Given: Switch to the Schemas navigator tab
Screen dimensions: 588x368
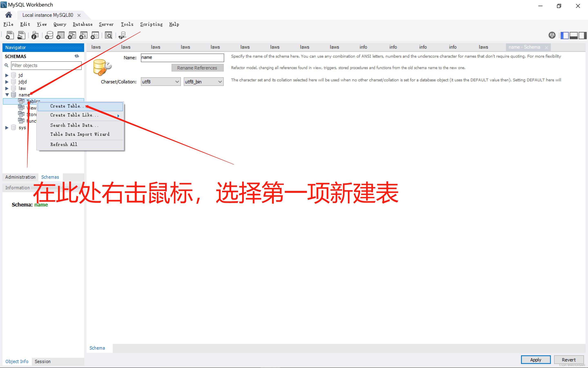Looking at the screenshot, I should 50,177.
